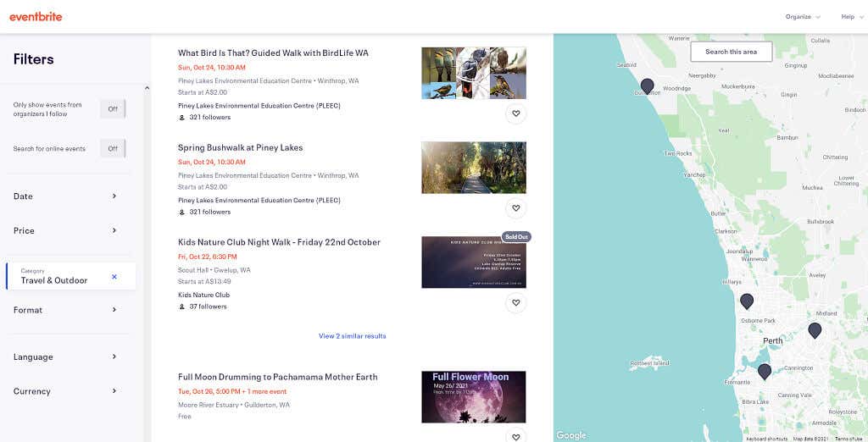The width and height of the screenshot is (868, 442).
Task: Open the Help menu
Action: tap(850, 17)
